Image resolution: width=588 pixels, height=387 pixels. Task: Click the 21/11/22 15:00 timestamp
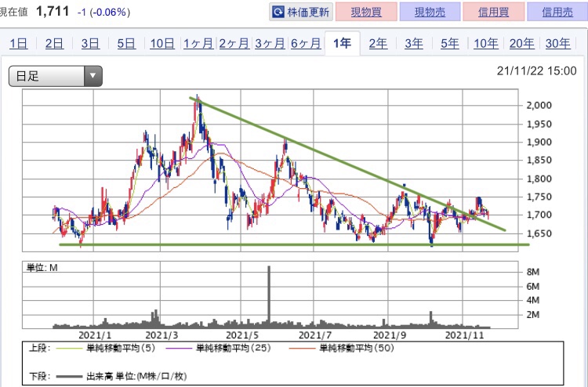536,71
